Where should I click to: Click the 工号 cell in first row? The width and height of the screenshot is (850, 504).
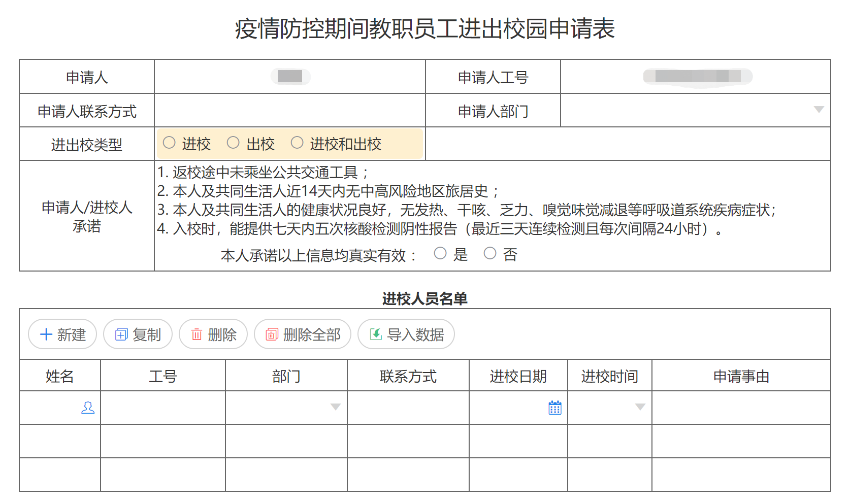click(x=162, y=408)
